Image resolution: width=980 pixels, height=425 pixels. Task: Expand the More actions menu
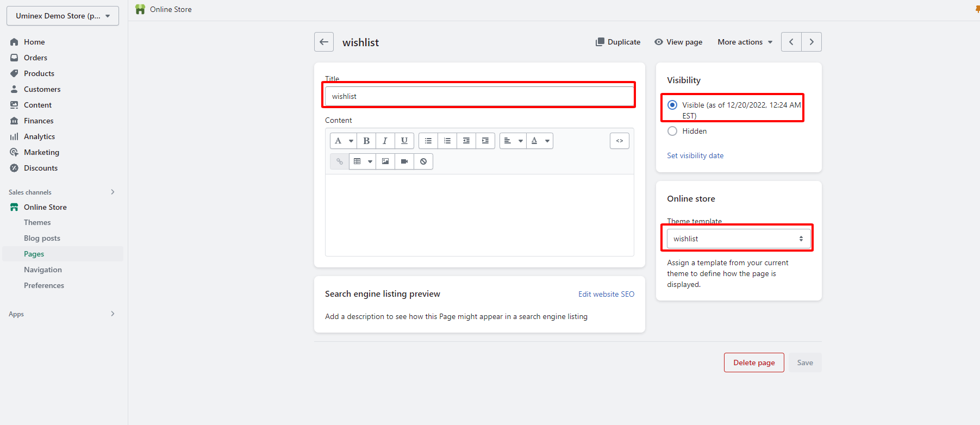745,42
